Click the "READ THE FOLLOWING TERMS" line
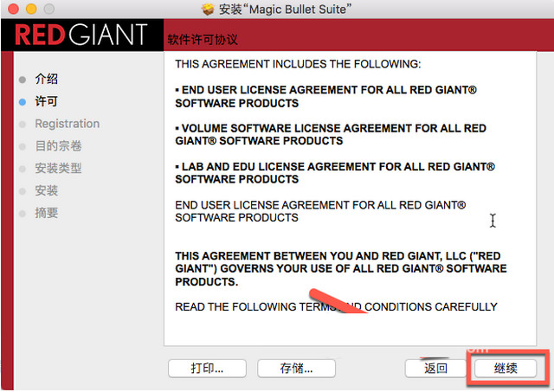The width and height of the screenshot is (554, 392). [336, 306]
